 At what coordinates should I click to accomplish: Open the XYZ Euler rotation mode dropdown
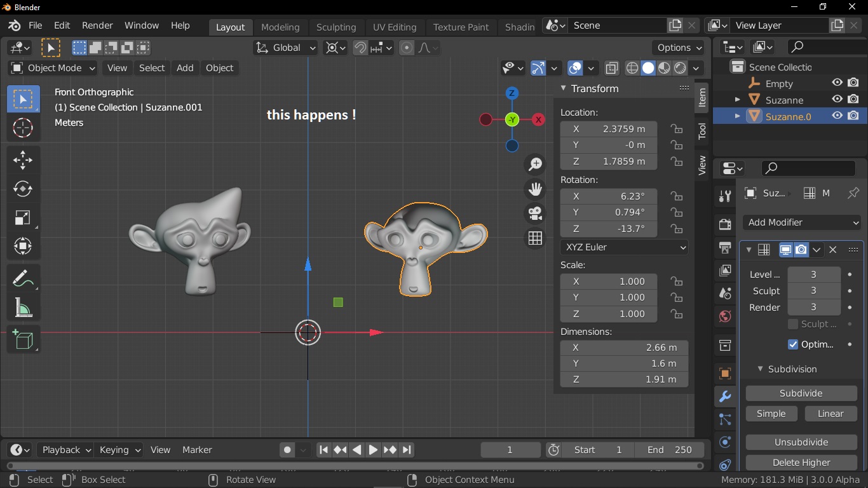click(x=624, y=247)
